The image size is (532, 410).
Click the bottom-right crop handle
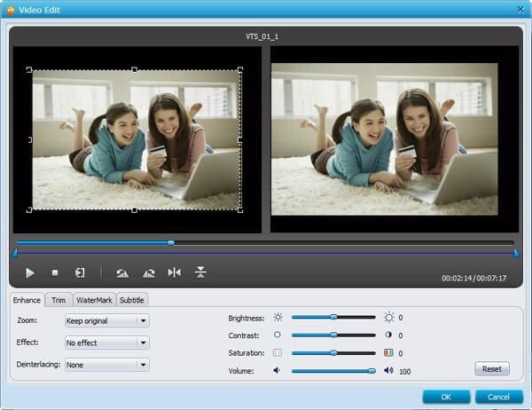coord(240,210)
